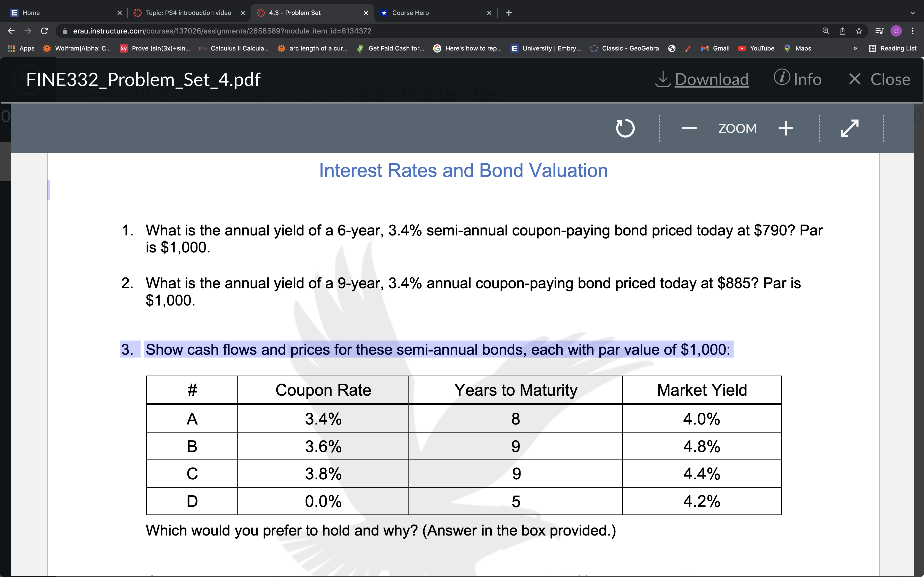Open the Chrome profile menu
This screenshot has height=577, width=924.
coord(896,31)
